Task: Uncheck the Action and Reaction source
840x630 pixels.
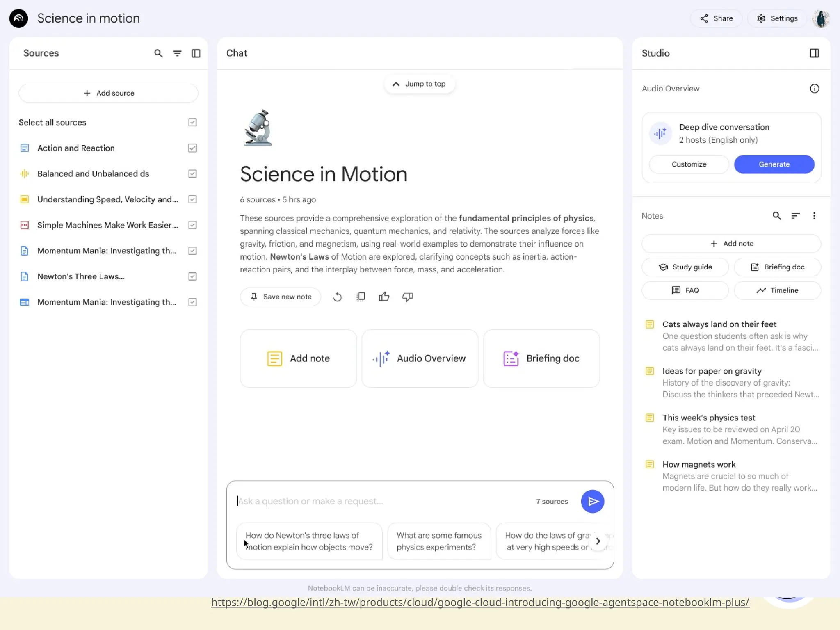Action: 192,148
